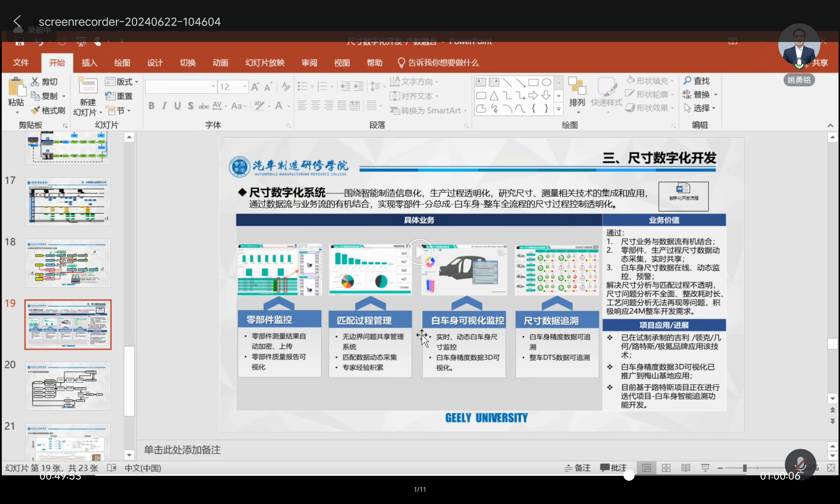Select the text box shape
Screen dimensions: 840x504
click(x=481, y=82)
